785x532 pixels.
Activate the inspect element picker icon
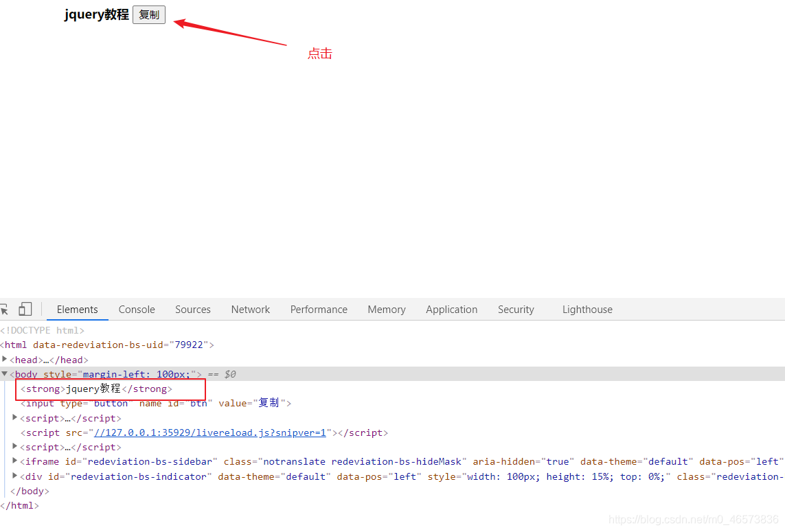pos(5,310)
